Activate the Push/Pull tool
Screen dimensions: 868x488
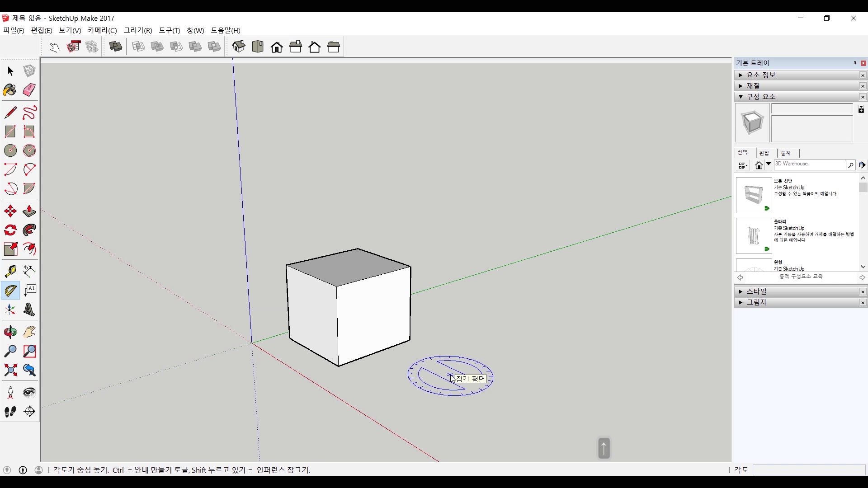point(29,211)
